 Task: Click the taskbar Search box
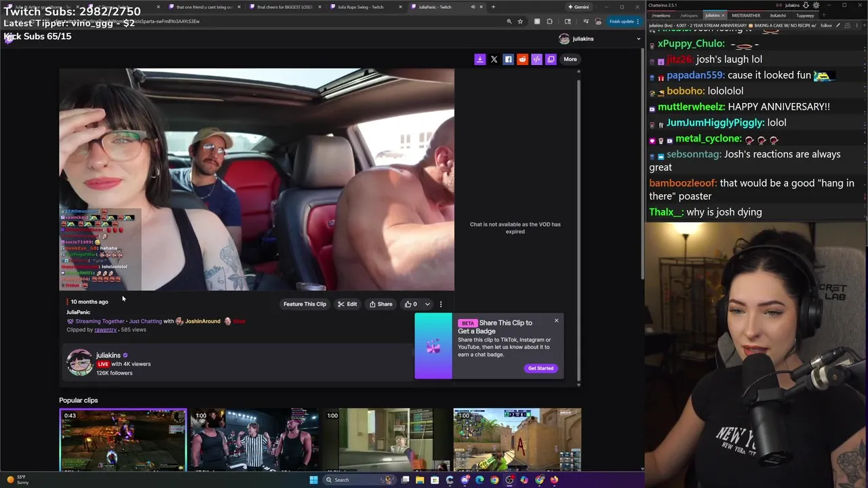pos(359,480)
